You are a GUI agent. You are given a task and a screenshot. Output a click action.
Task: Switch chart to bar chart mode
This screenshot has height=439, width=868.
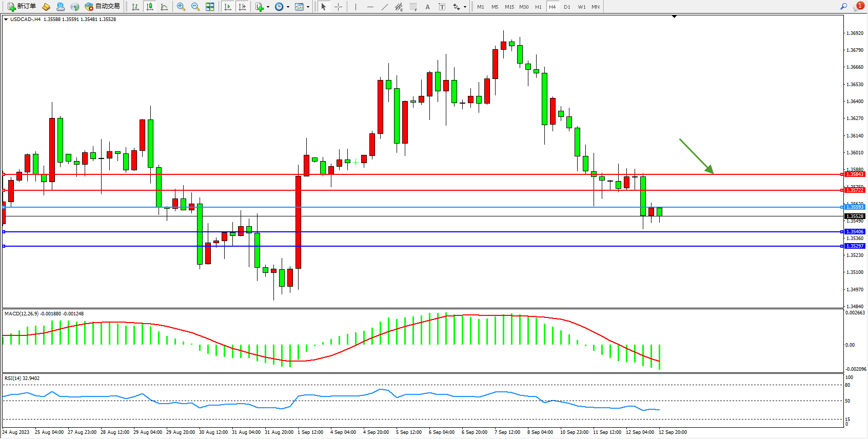(135, 7)
